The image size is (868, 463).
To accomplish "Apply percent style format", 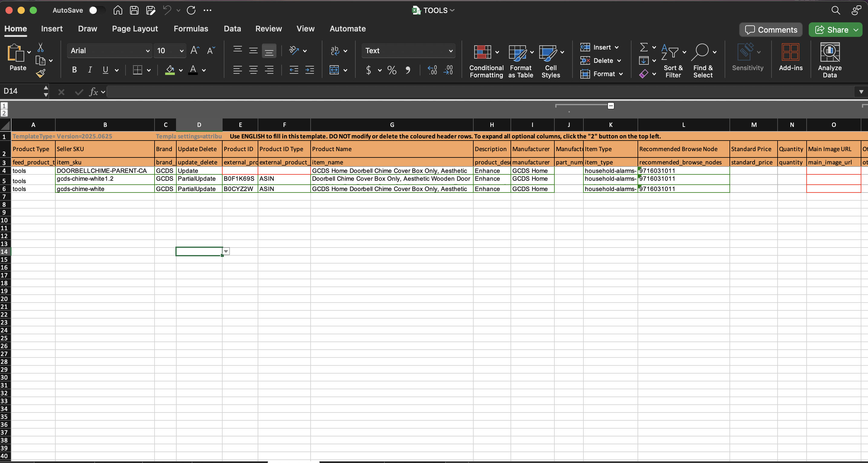I will pos(392,70).
